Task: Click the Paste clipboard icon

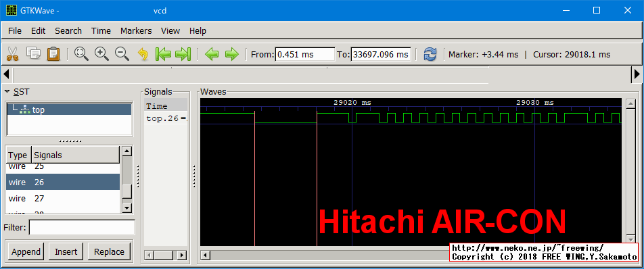Action: point(53,53)
